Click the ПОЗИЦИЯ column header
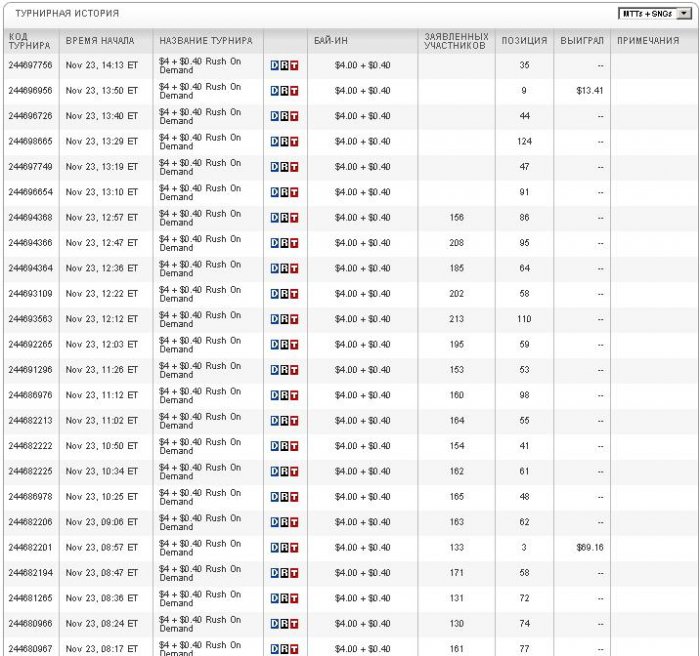 coord(524,41)
